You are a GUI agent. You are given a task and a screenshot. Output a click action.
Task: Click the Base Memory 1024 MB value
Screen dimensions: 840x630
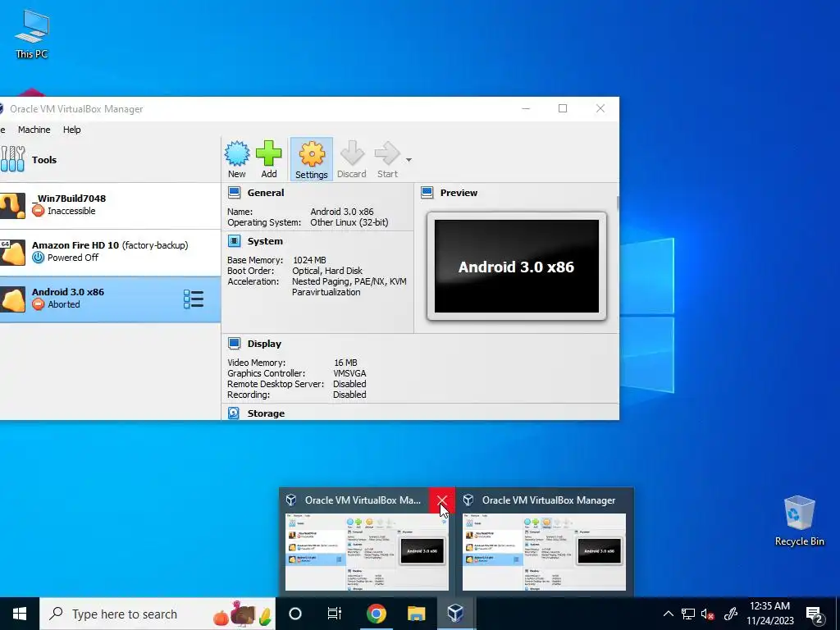[x=309, y=260]
